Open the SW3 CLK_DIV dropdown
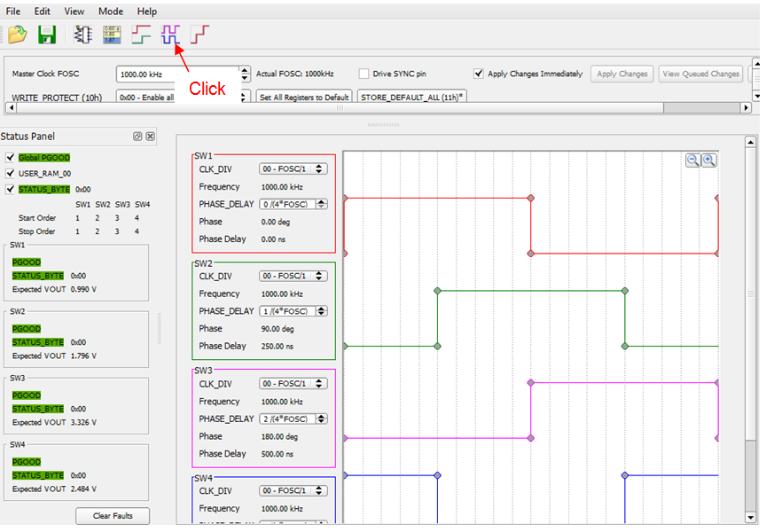The width and height of the screenshot is (766, 532). pos(293,384)
